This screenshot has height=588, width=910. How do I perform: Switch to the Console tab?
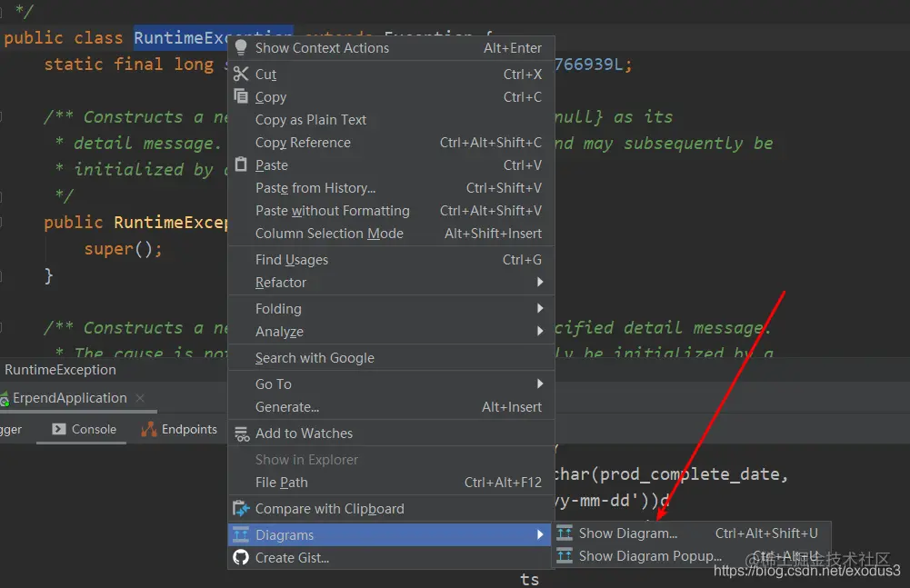coord(83,429)
